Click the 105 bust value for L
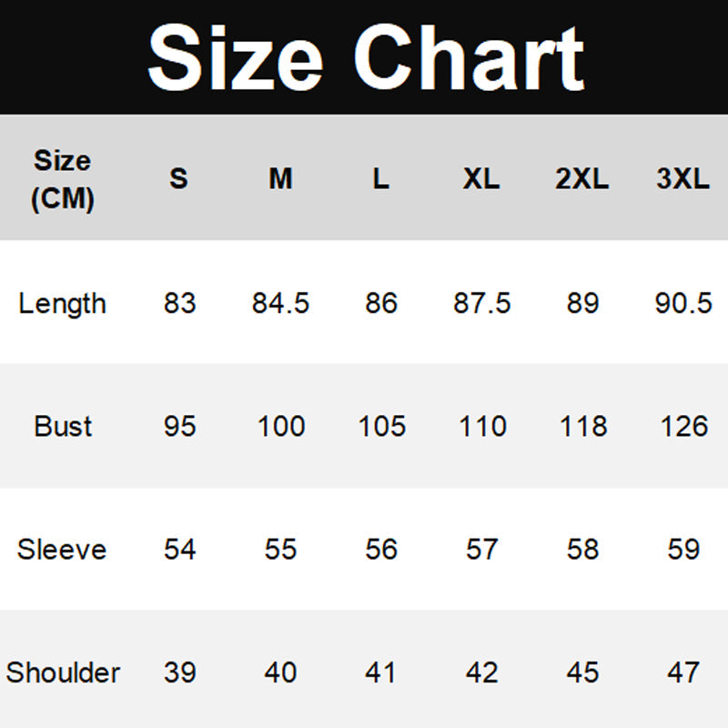The height and width of the screenshot is (728, 728). [381, 426]
